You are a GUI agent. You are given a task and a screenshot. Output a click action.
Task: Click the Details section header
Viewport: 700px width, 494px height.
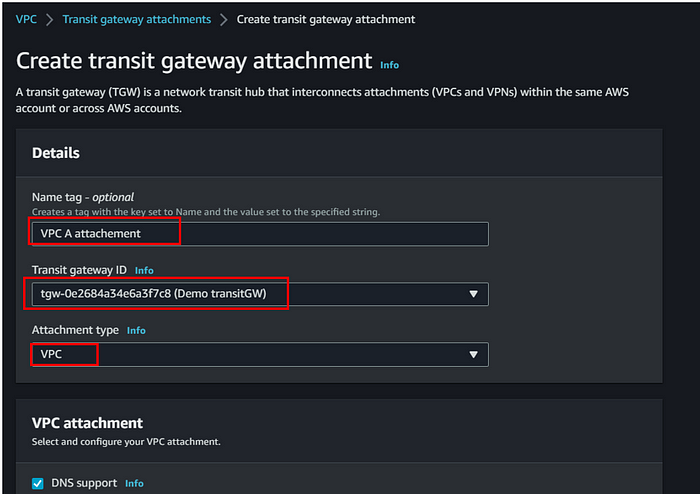pyautogui.click(x=56, y=153)
